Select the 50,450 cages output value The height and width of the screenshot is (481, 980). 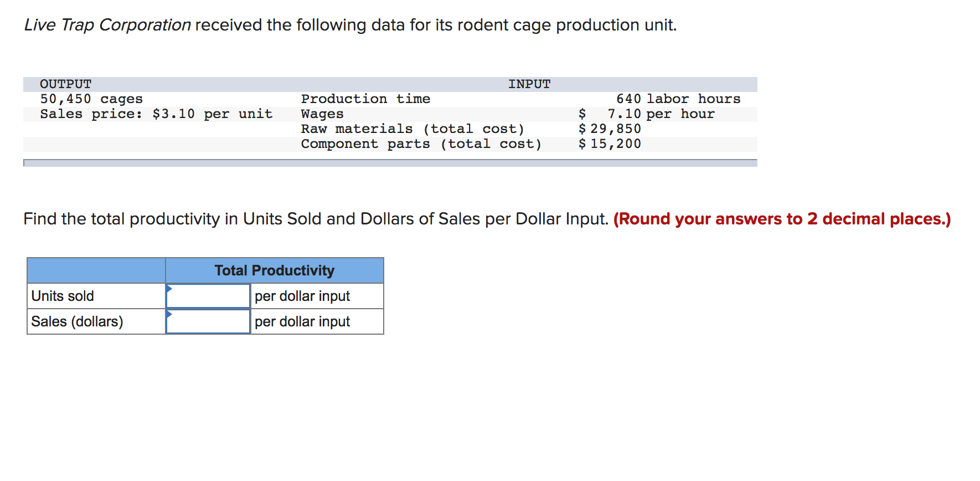click(90, 99)
